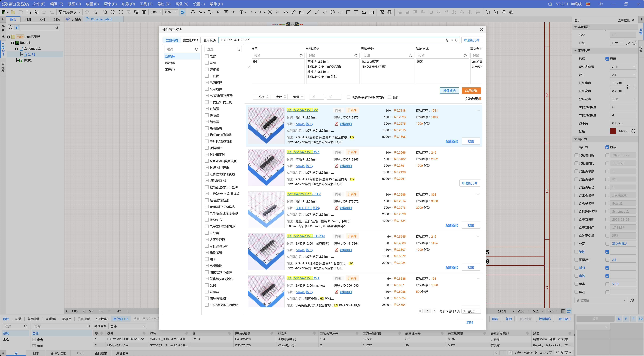
Task: Click PZ2.54-1x7PZZ-L11.5 product thumbnail
Action: [266, 210]
